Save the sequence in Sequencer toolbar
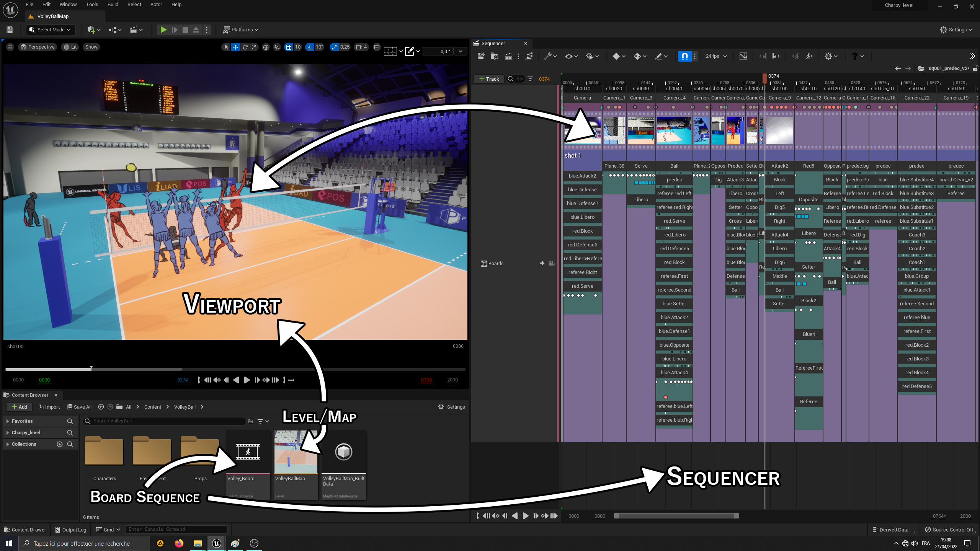This screenshot has width=980, height=551. 481,56
